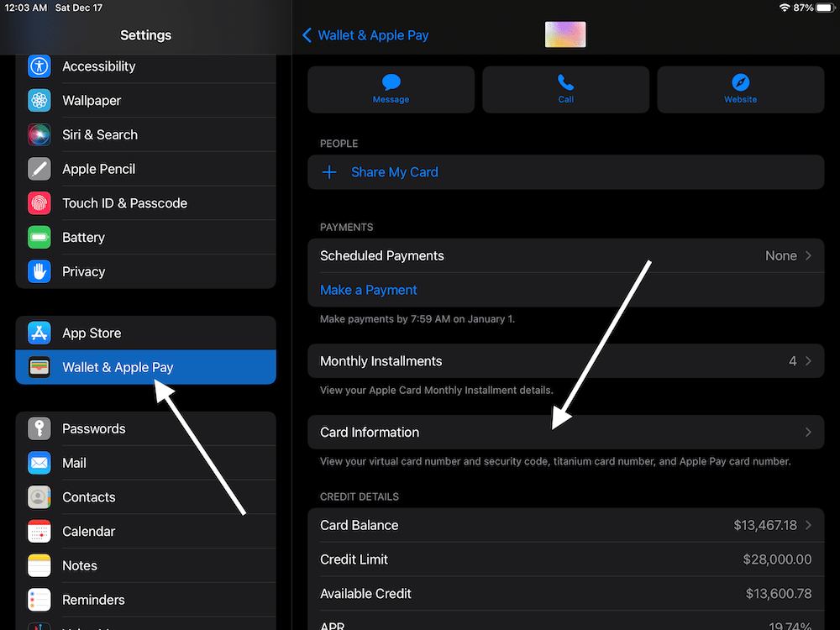
Task: Select the Contacts settings row
Action: pos(145,497)
